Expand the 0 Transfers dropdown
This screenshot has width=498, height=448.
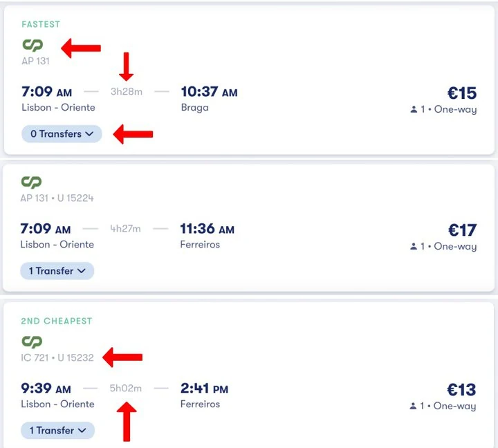(x=62, y=134)
